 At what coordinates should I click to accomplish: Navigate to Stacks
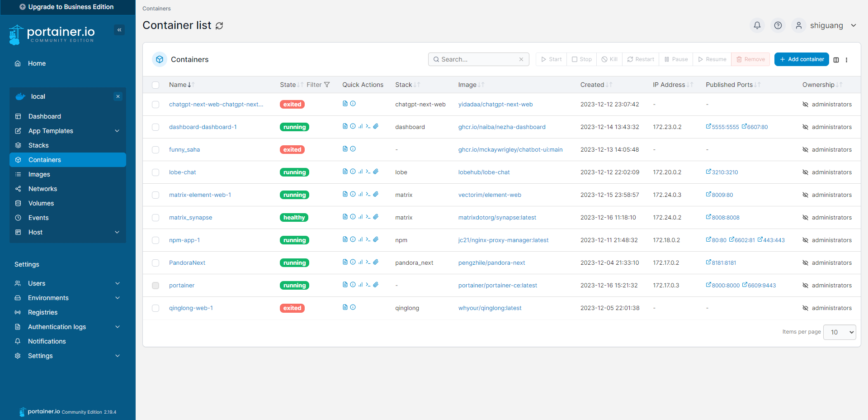[68, 145]
